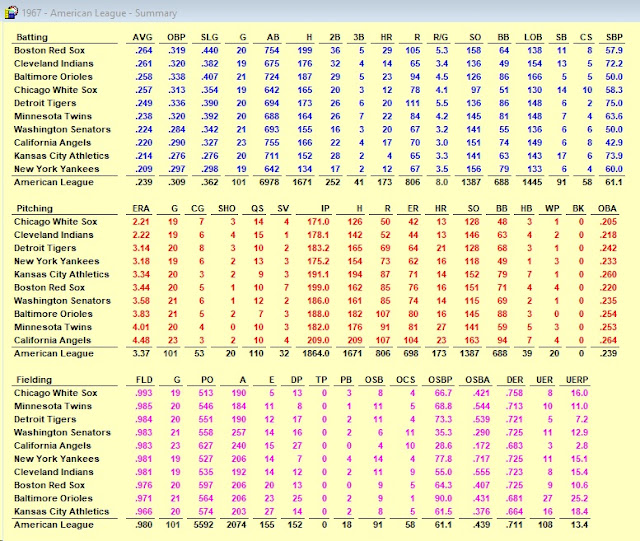
Task: Select Boston Red Sox in Pitching table
Action: (49, 287)
